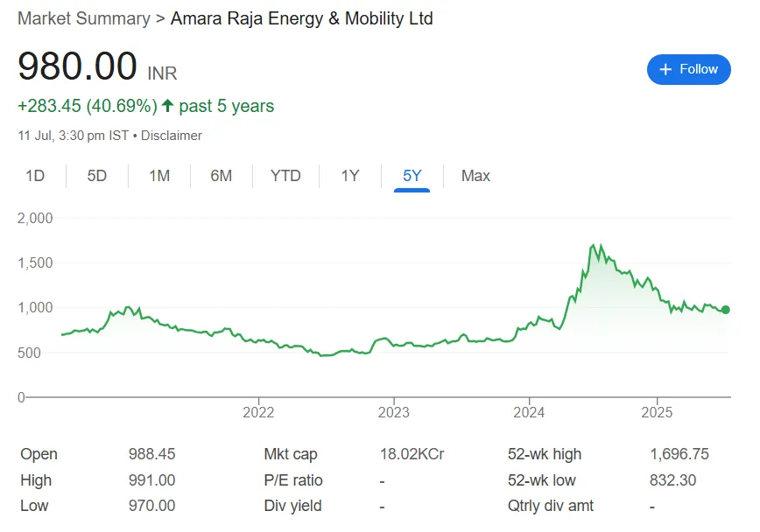Screen dimensions: 760x532
Task: Show year-to-date YTD chart
Action: [x=285, y=176]
